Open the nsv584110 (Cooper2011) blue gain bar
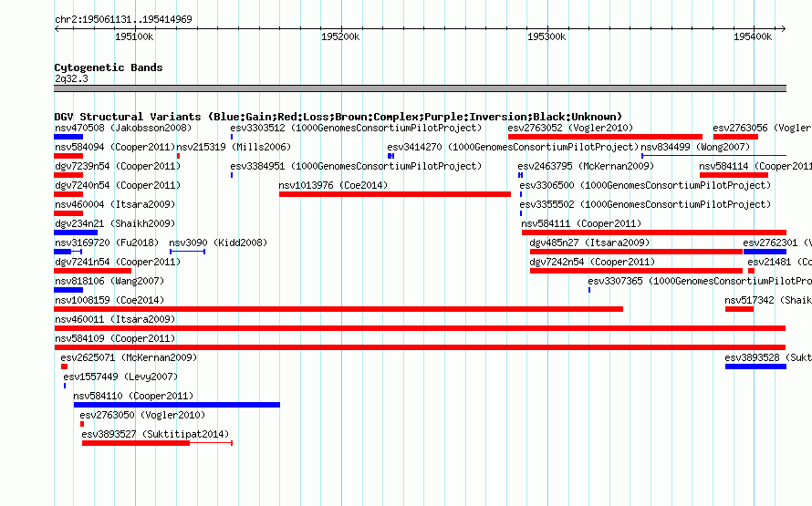 (x=177, y=405)
